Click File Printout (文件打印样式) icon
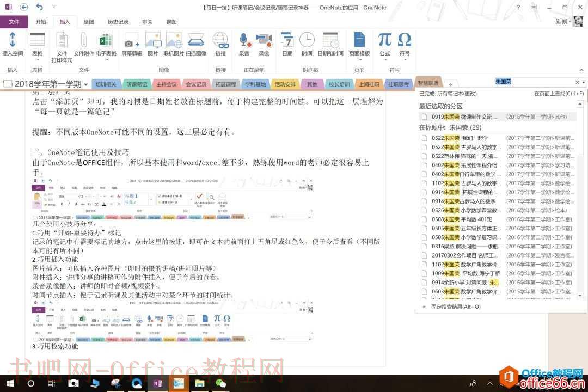The height and width of the screenshot is (392, 588). 62,40
